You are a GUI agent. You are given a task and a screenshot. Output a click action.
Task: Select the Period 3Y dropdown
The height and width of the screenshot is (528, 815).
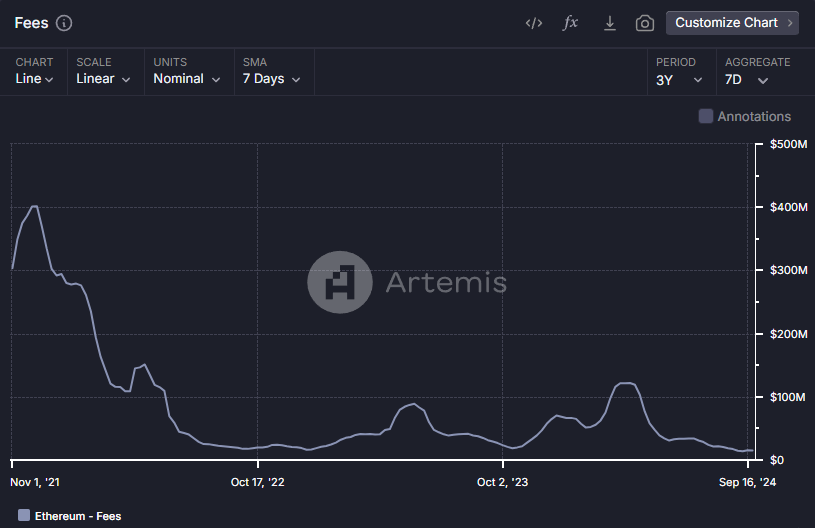679,80
